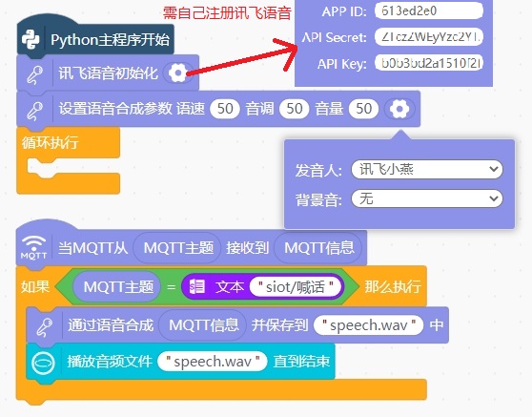Click MQTT主题 variable in event header
This screenshot has height=417, width=532.
click(177, 247)
